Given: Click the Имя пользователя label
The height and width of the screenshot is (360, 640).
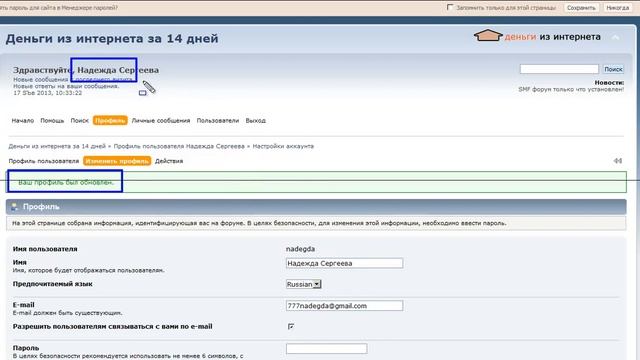Looking at the screenshot, I should point(45,249).
